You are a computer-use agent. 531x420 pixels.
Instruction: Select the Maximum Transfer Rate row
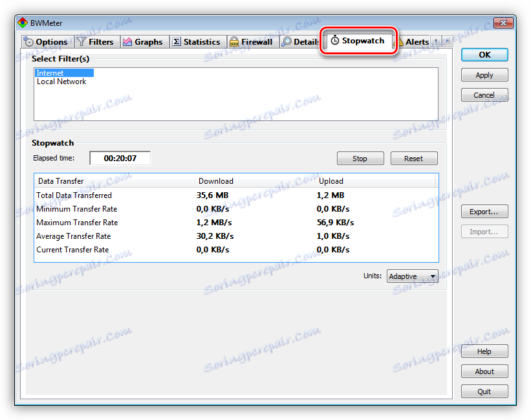coord(236,222)
